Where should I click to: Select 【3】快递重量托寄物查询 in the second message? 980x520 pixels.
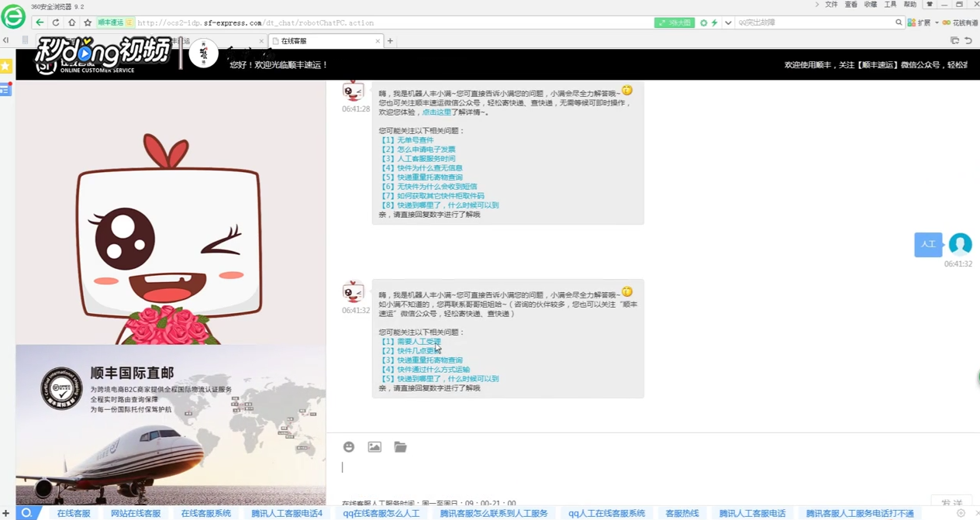tap(421, 360)
